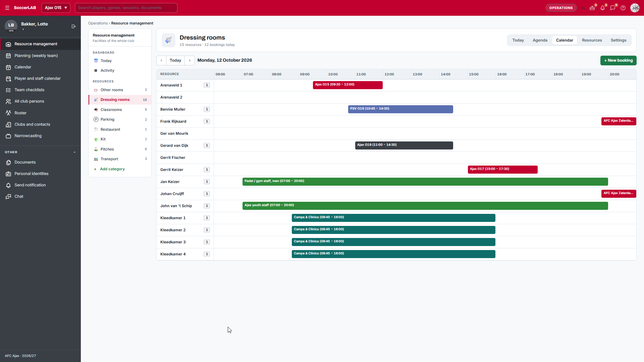Open Activity in the dashboard list
Viewport: 644px width, 362px height.
click(x=120, y=70)
